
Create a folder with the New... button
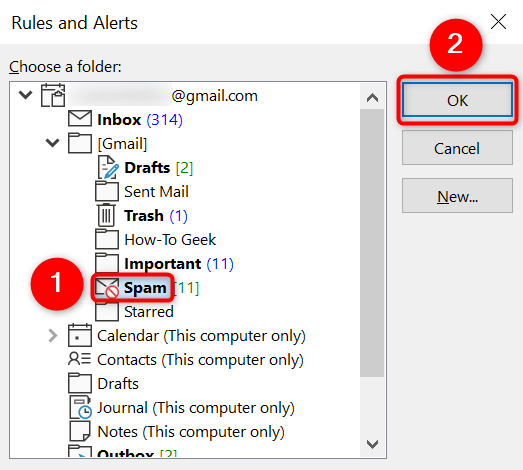(x=457, y=196)
